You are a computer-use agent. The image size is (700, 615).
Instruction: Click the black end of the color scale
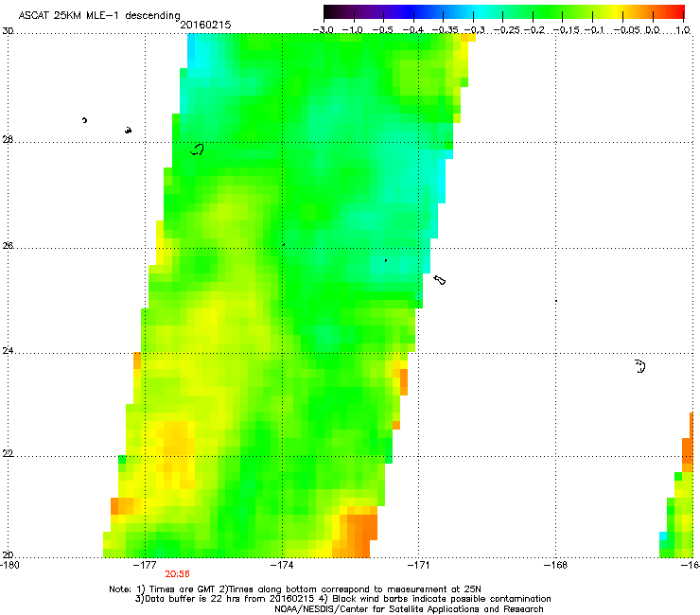click(328, 11)
